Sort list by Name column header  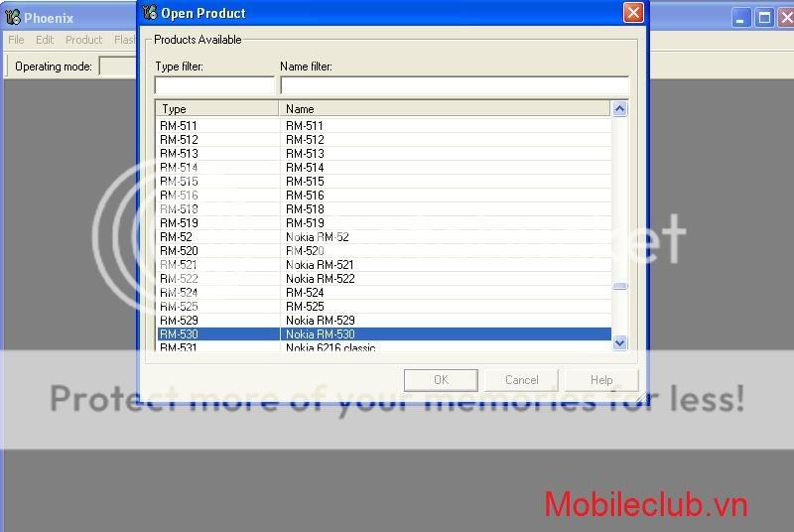pyautogui.click(x=445, y=109)
